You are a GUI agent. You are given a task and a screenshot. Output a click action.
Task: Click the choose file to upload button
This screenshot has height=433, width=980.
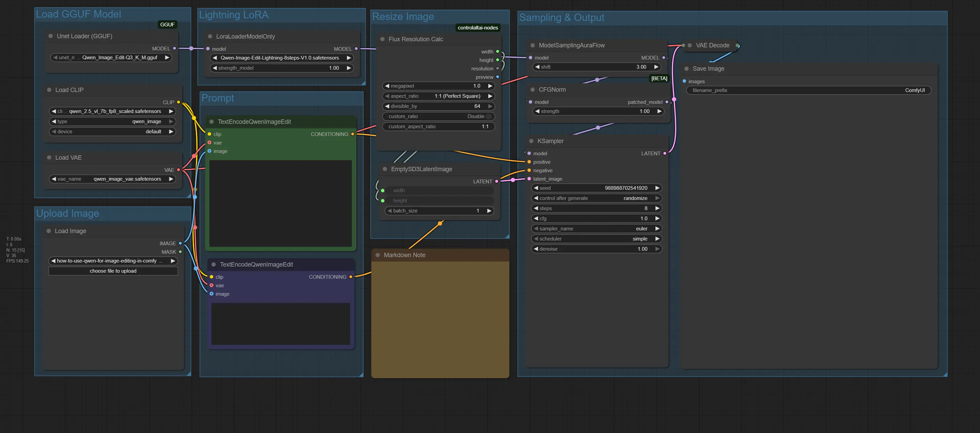(x=113, y=271)
